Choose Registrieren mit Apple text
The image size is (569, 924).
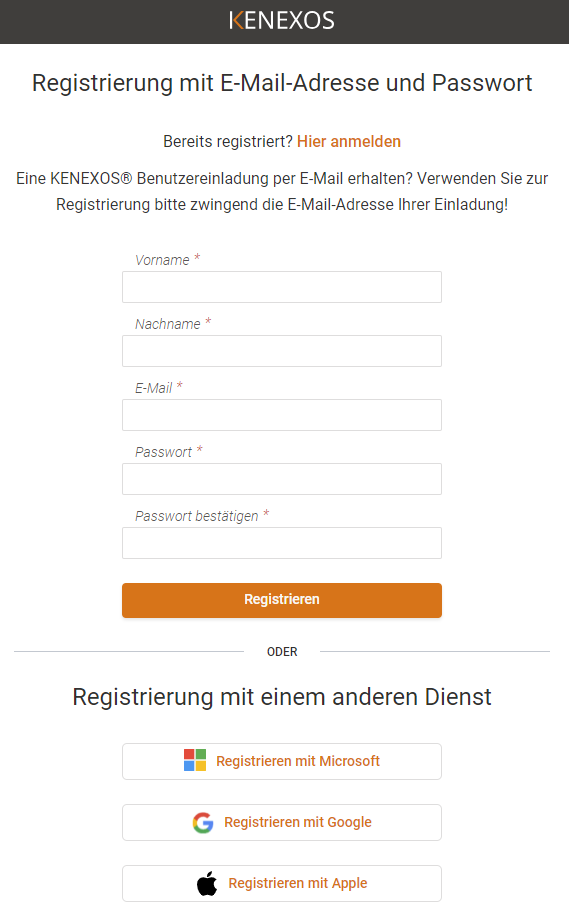298,883
